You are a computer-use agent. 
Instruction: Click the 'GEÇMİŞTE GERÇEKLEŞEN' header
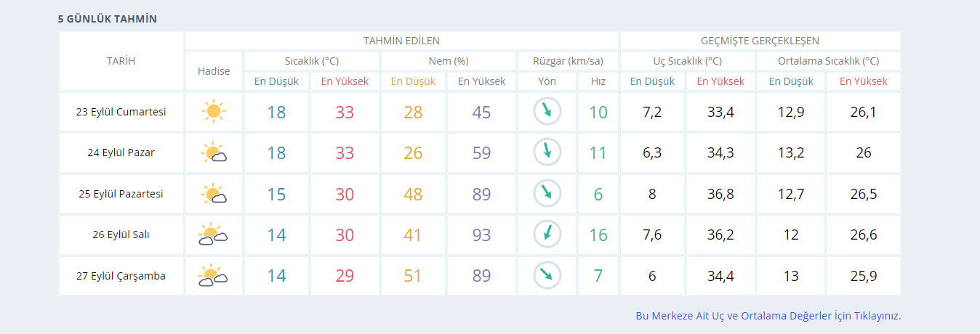[760, 41]
